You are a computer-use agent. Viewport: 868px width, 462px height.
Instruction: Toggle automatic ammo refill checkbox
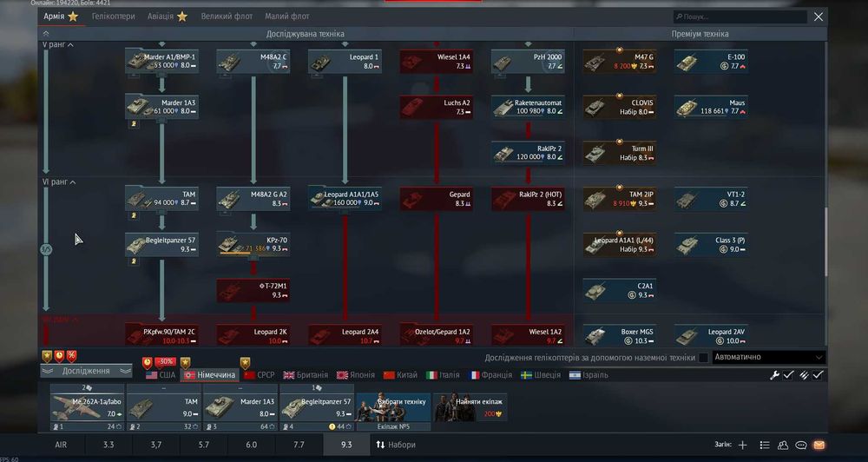[x=818, y=375]
